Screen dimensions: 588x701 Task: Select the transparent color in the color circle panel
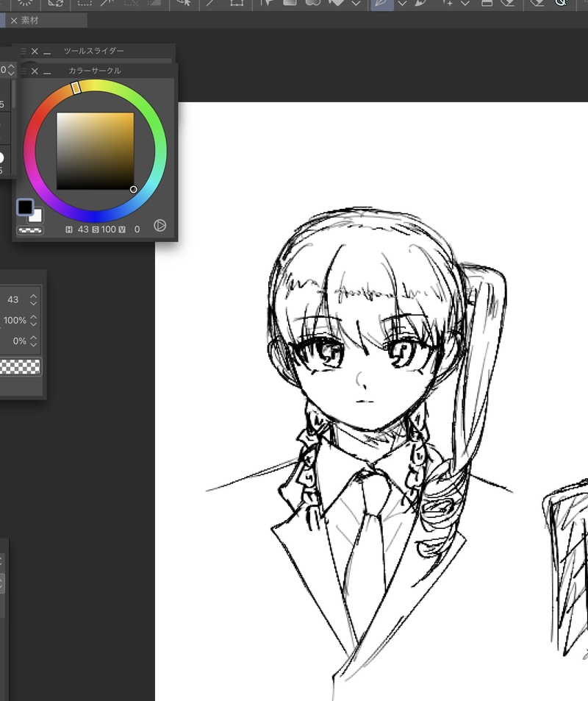[x=30, y=230]
